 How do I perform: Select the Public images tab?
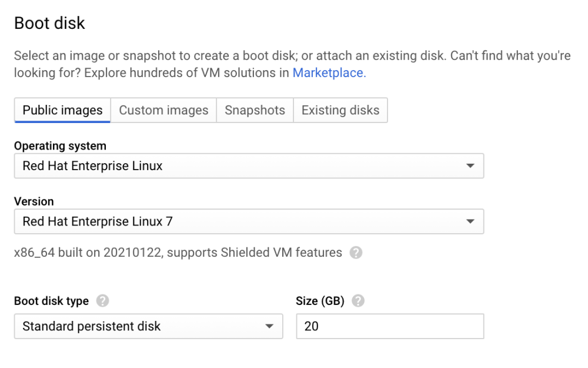pyautogui.click(x=62, y=110)
